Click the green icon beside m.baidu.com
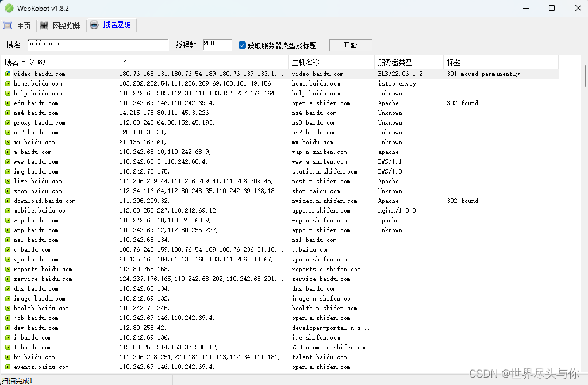588x385 pixels. [x=7, y=152]
